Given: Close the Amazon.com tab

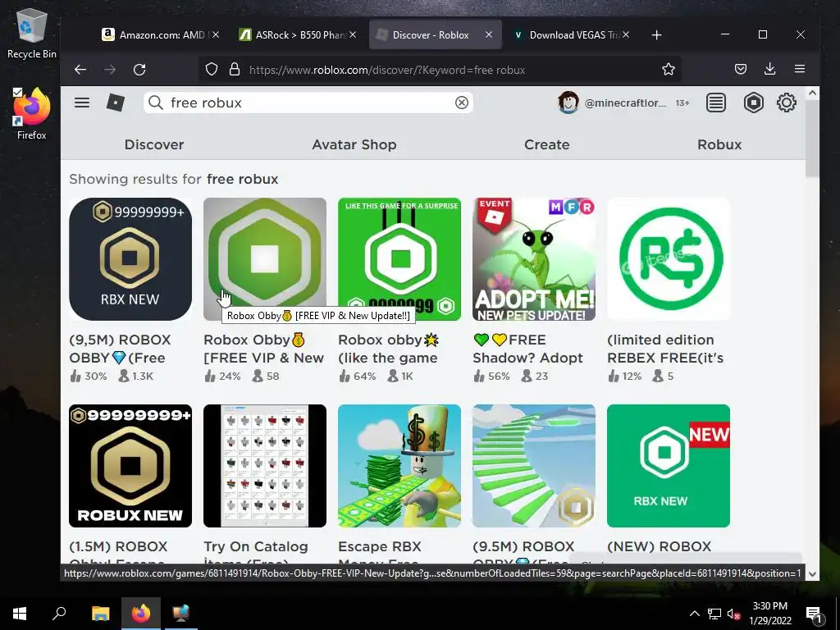Looking at the screenshot, I should pos(216,34).
